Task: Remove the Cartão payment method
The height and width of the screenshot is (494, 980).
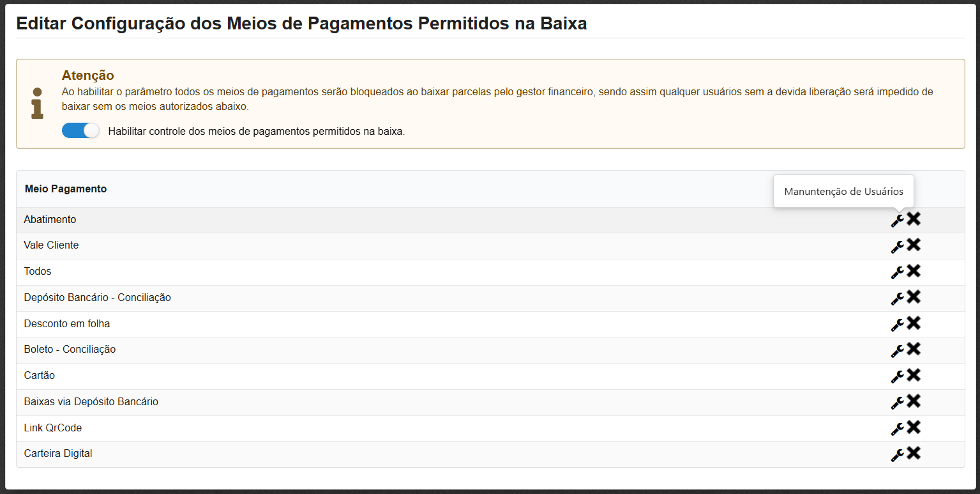Action: tap(914, 376)
